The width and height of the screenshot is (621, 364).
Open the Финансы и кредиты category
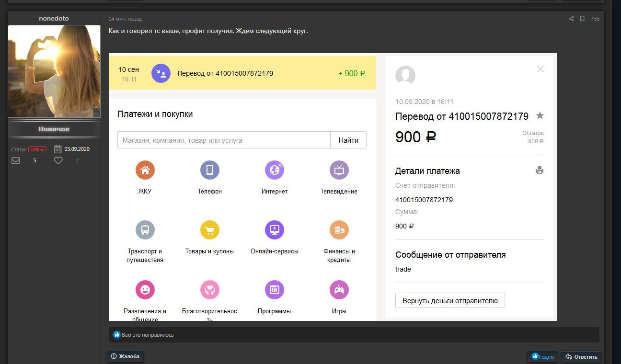[339, 242]
